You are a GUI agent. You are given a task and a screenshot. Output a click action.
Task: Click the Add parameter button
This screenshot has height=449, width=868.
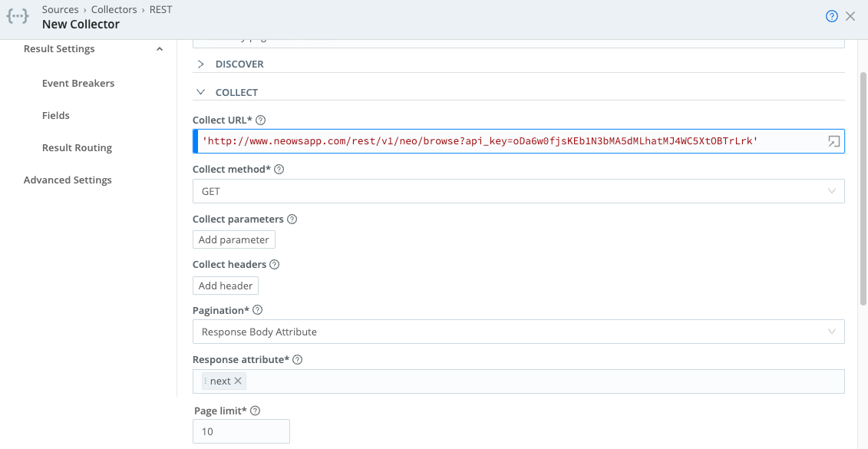coord(233,239)
